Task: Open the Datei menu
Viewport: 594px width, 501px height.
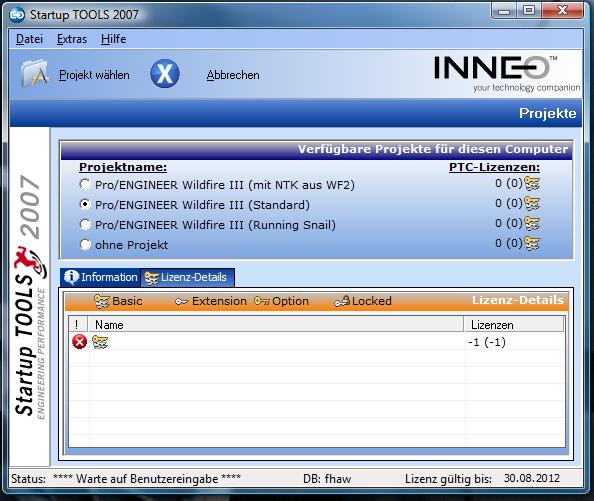Action: 29,39
